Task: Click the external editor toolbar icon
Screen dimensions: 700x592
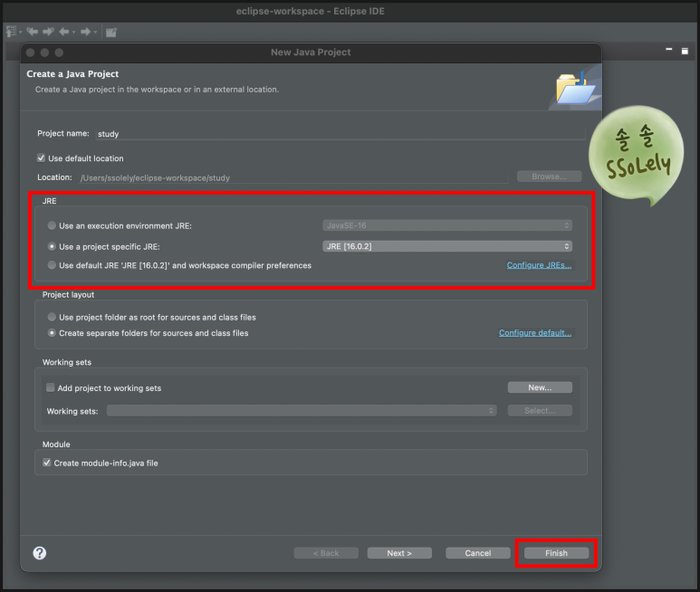Action: click(111, 32)
